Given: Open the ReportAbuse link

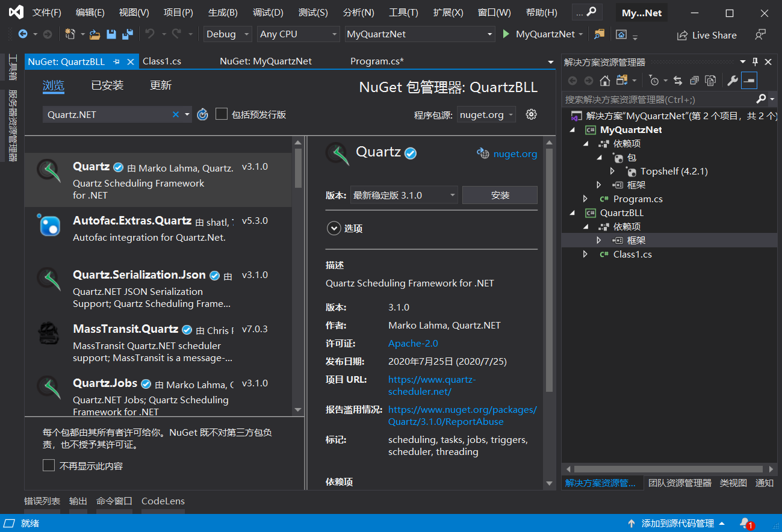Looking at the screenshot, I should [462, 416].
